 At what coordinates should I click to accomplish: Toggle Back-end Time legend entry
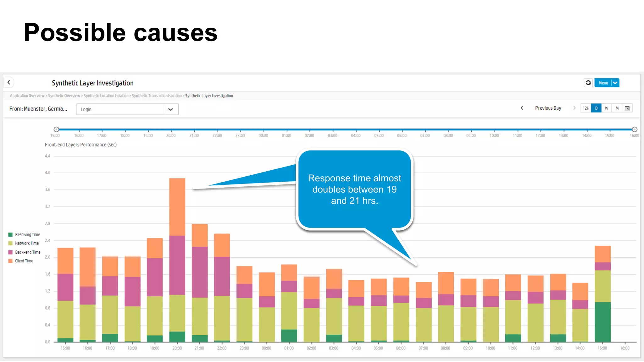28,252
